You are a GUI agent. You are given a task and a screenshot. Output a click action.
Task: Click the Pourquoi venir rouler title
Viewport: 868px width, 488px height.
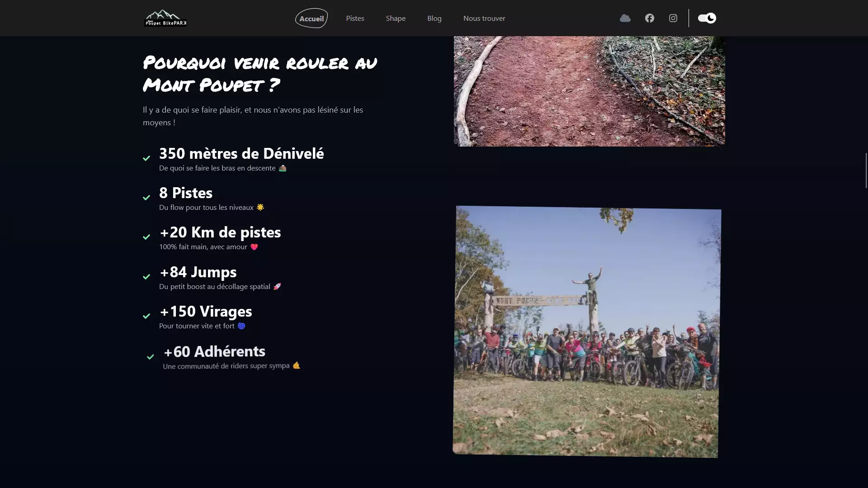click(x=259, y=74)
